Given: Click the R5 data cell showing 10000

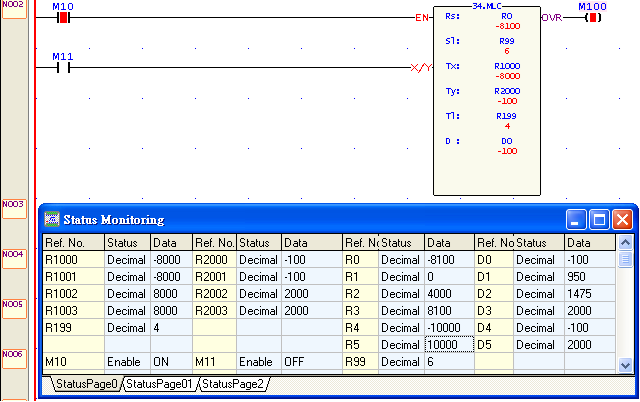Looking at the screenshot, I should pyautogui.click(x=449, y=344).
